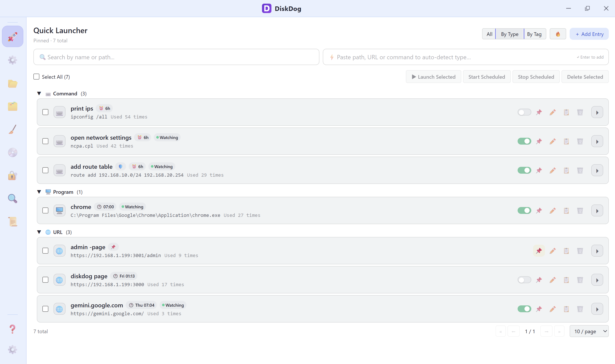Delete the chrome entry

point(580,211)
